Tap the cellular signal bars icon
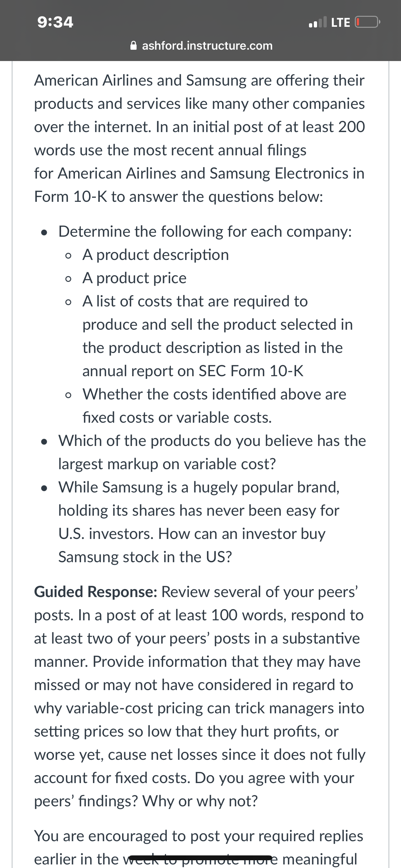The height and width of the screenshot is (868, 401). 318,22
